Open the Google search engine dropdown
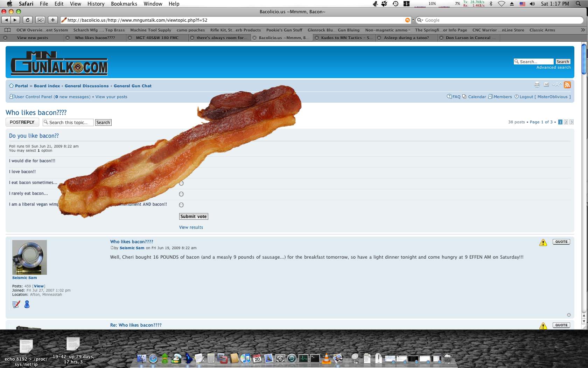 [420, 20]
